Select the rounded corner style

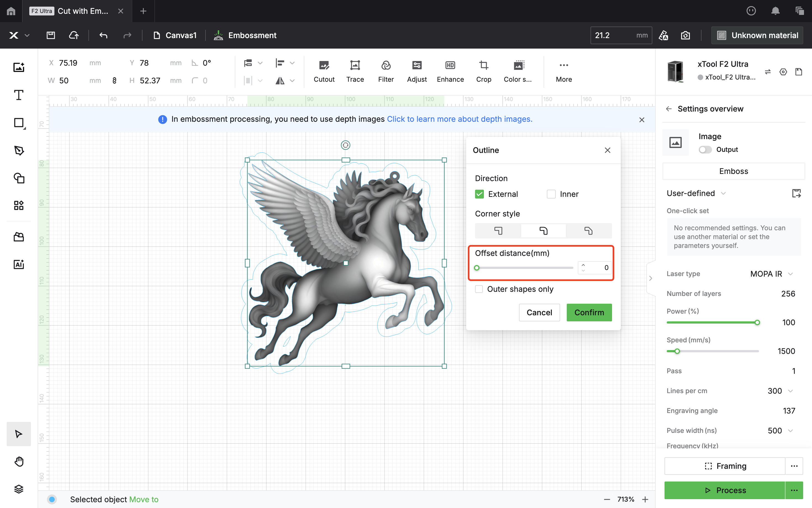tap(543, 231)
